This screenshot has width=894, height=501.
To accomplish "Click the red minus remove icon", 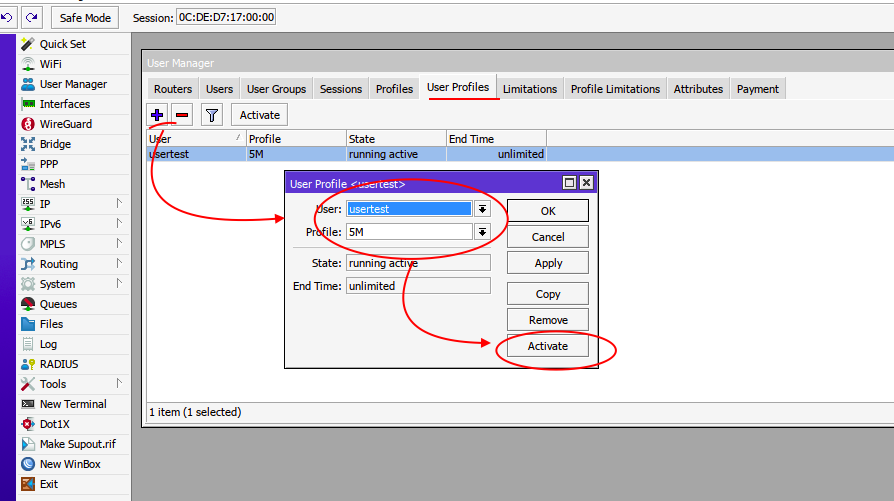I will (182, 115).
